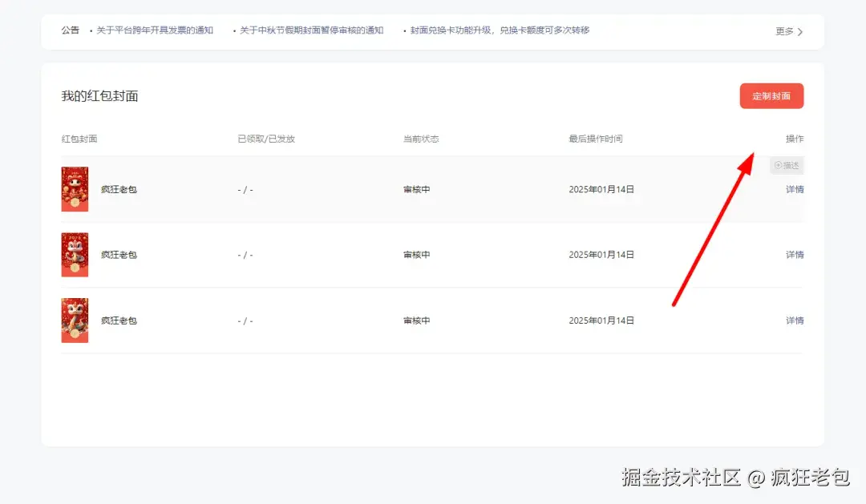Click the 红包封面 column header
Screen dimensions: 866x504
point(78,138)
